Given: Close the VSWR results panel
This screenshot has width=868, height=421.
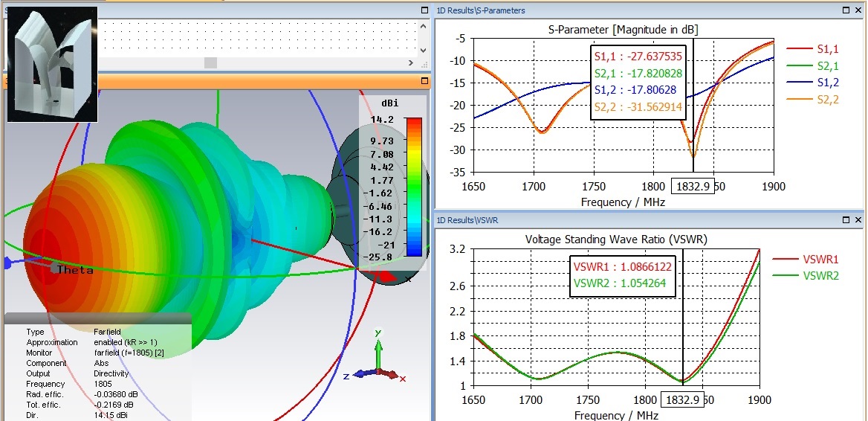Looking at the screenshot, I should (x=859, y=220).
